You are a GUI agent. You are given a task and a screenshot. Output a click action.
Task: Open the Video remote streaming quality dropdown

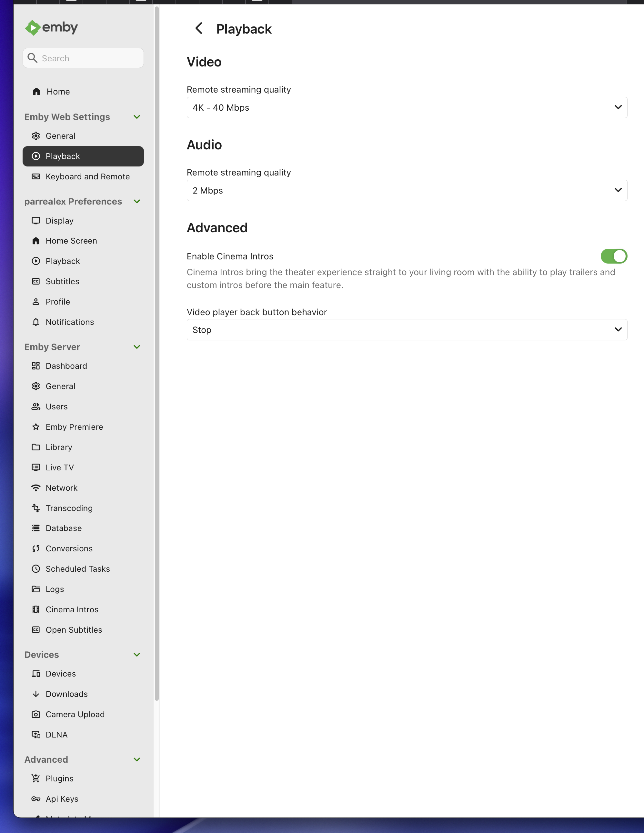click(x=407, y=107)
